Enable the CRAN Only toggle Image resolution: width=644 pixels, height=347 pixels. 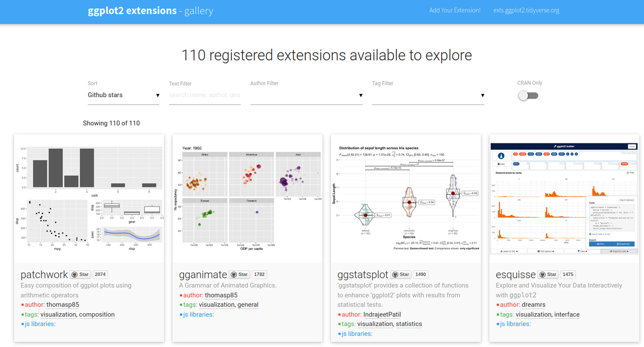(528, 96)
